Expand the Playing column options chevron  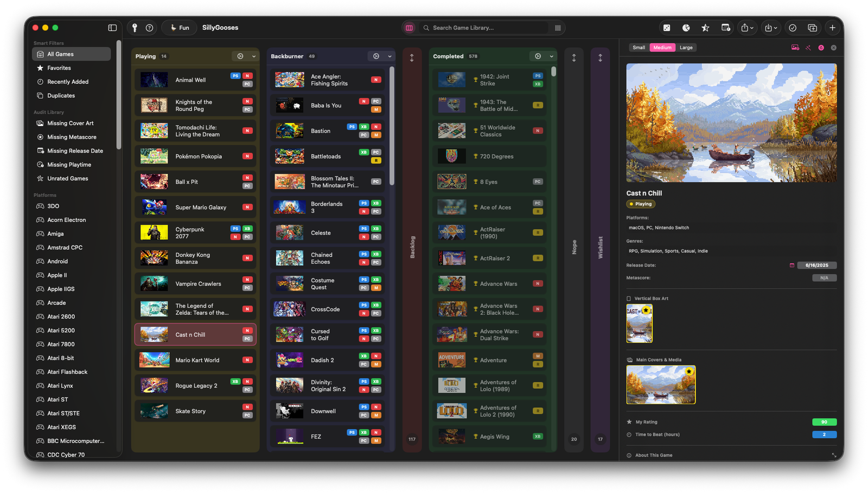tap(253, 56)
